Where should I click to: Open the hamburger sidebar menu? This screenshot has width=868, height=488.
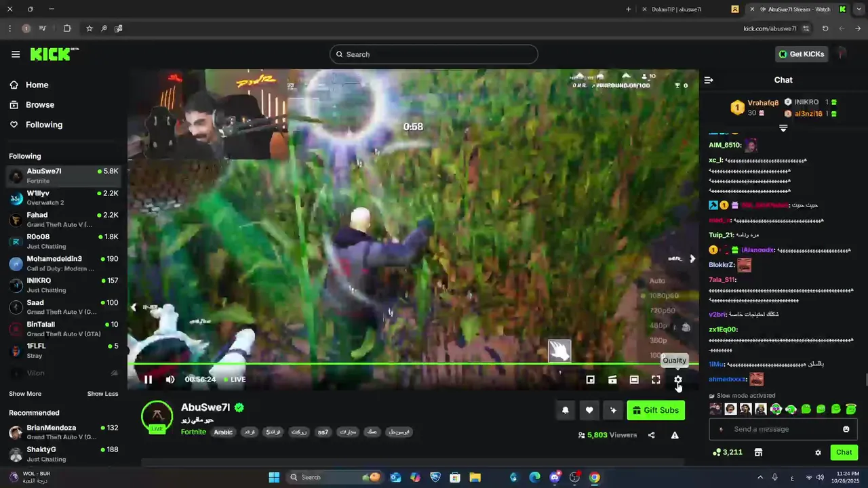tap(16, 54)
